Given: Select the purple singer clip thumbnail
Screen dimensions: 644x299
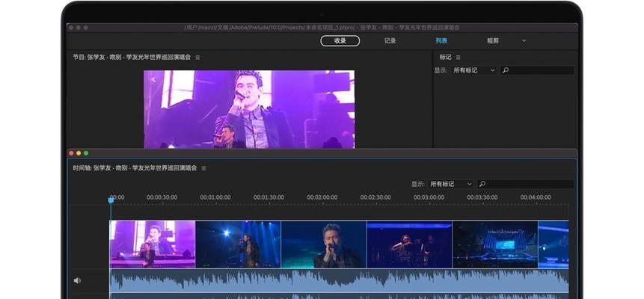Looking at the screenshot, I should [x=153, y=244].
